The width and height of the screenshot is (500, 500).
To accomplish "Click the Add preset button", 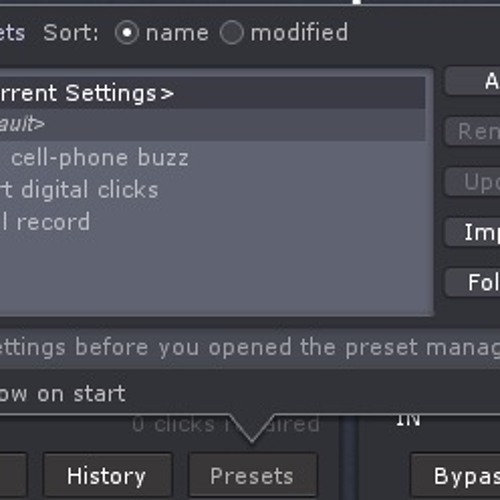I will point(473,81).
